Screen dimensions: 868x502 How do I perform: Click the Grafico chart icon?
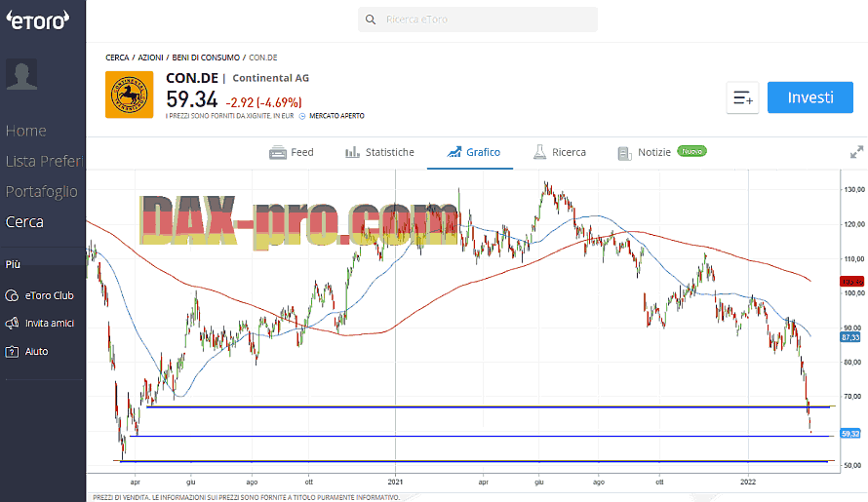(x=454, y=152)
